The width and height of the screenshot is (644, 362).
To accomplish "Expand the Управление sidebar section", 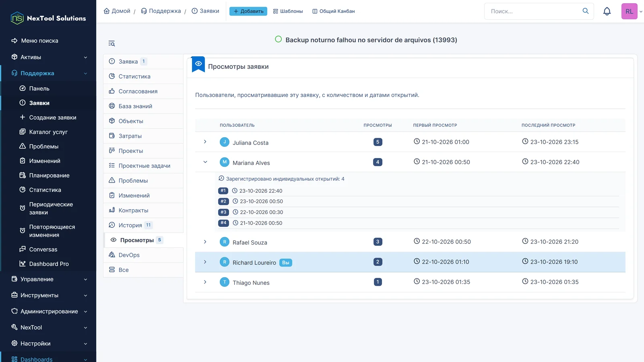I will tap(48, 279).
